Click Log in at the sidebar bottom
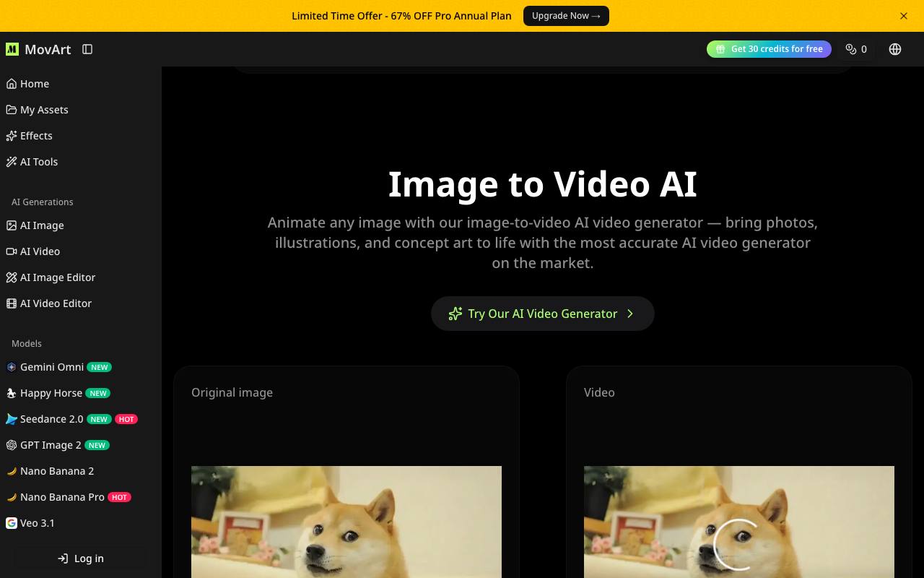 (x=80, y=558)
